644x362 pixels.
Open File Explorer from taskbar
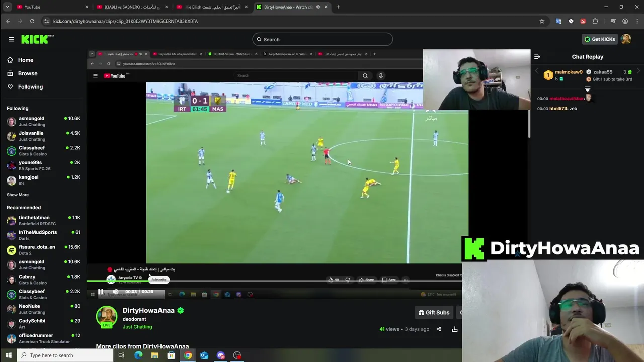(155, 355)
